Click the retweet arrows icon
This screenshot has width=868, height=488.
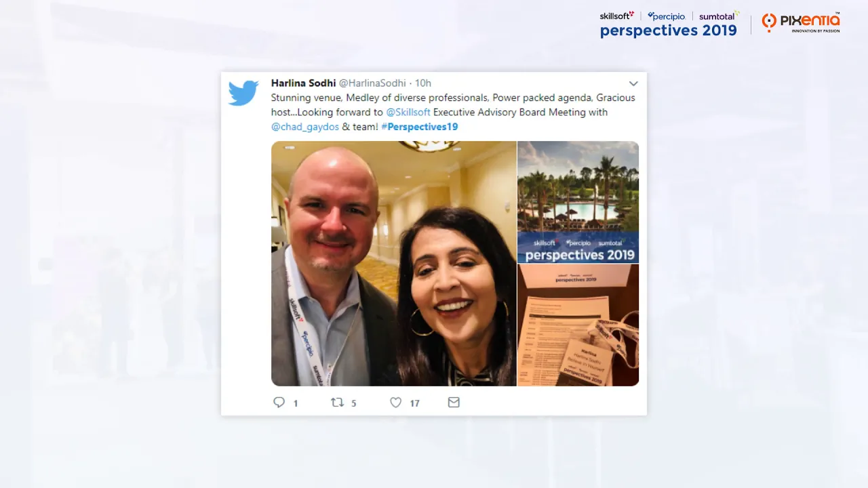click(x=337, y=403)
